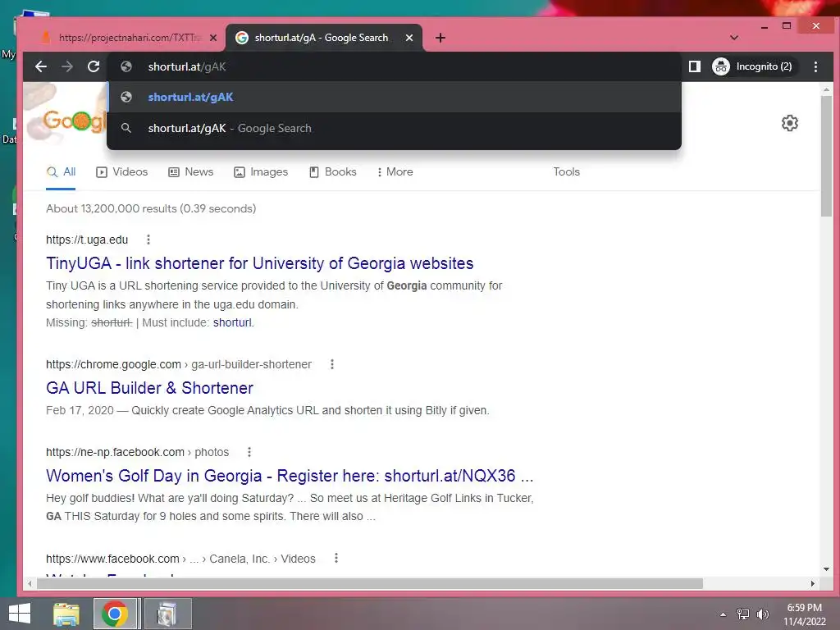Open options for chrome.google.com result

(332, 364)
